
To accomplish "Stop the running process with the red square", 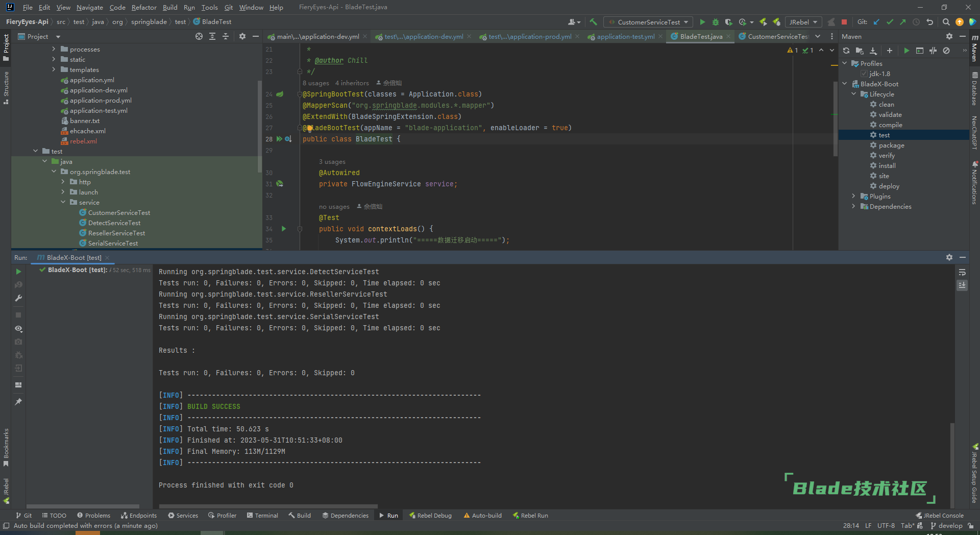I will [x=844, y=22].
